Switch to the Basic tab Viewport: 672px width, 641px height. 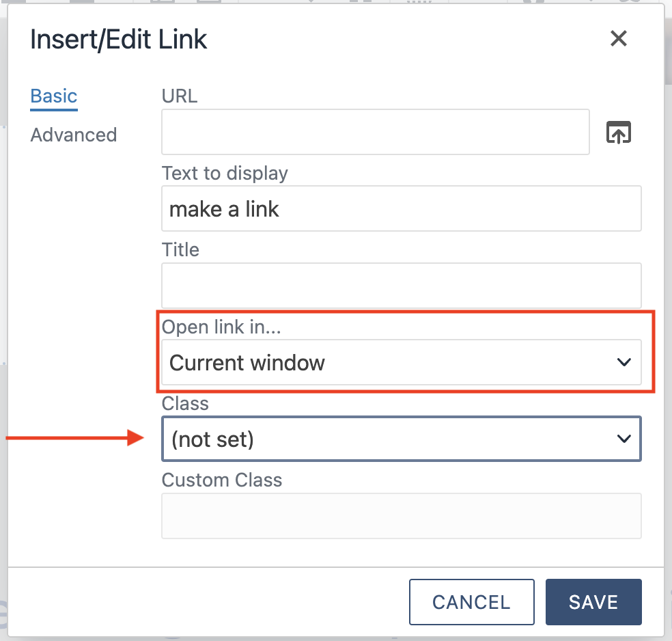click(54, 96)
